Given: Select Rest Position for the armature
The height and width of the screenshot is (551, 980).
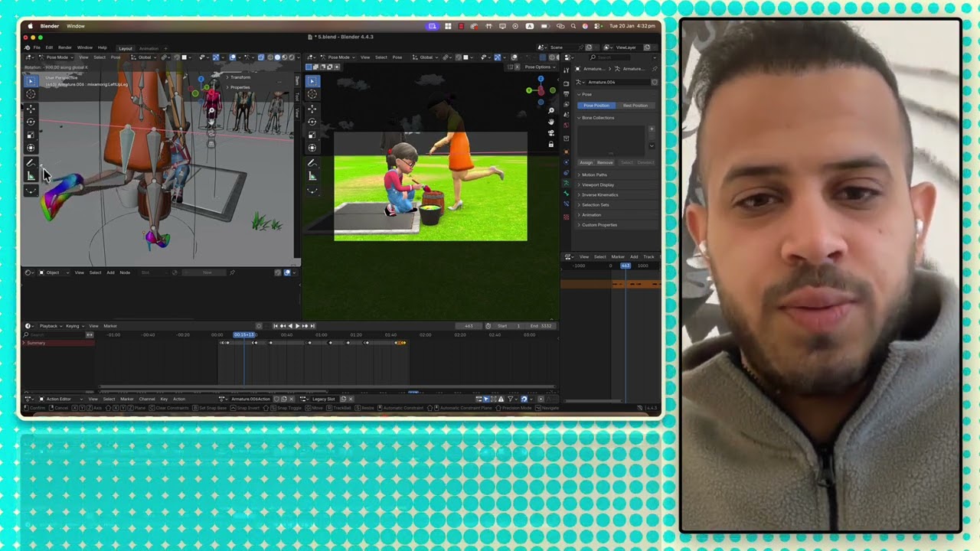Looking at the screenshot, I should (635, 106).
